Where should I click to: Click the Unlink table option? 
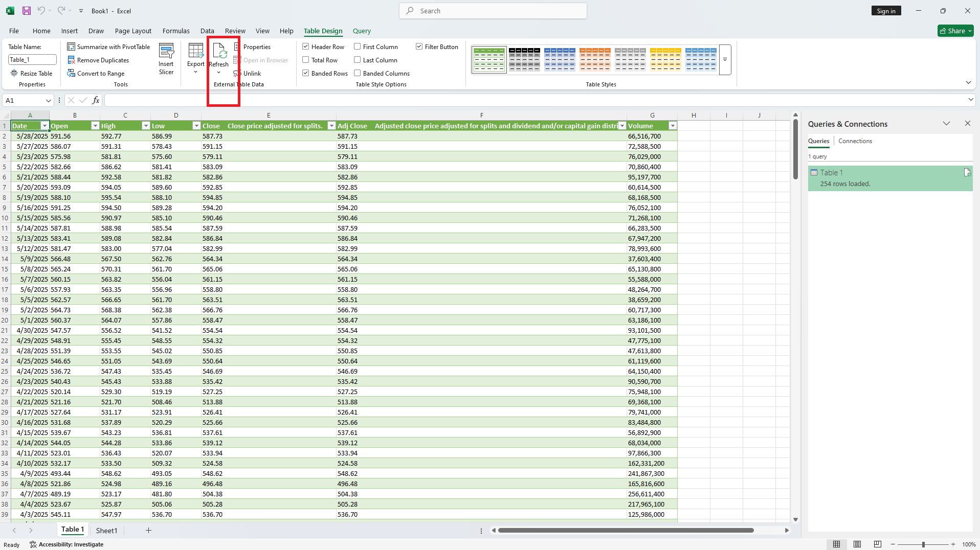pyautogui.click(x=247, y=73)
